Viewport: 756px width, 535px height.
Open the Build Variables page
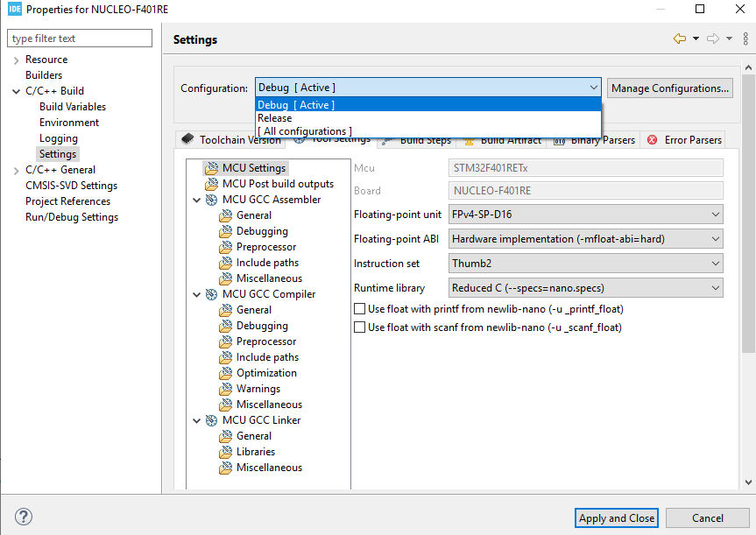pos(73,107)
